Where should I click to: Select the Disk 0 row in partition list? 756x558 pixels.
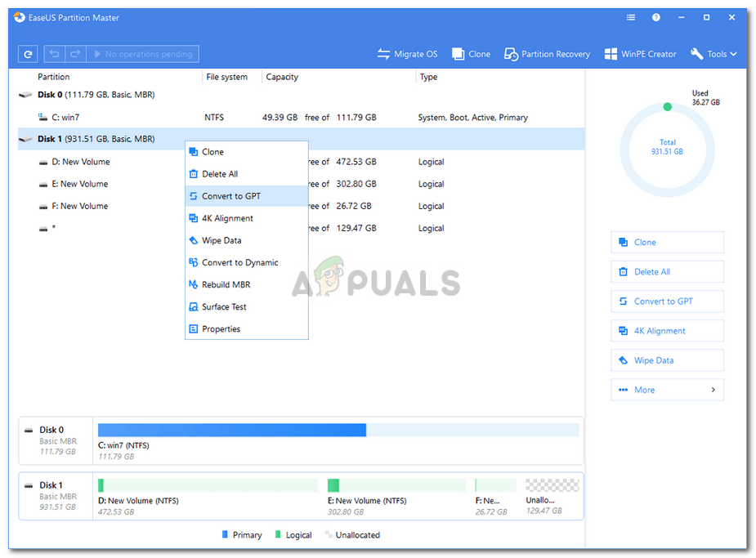301,95
